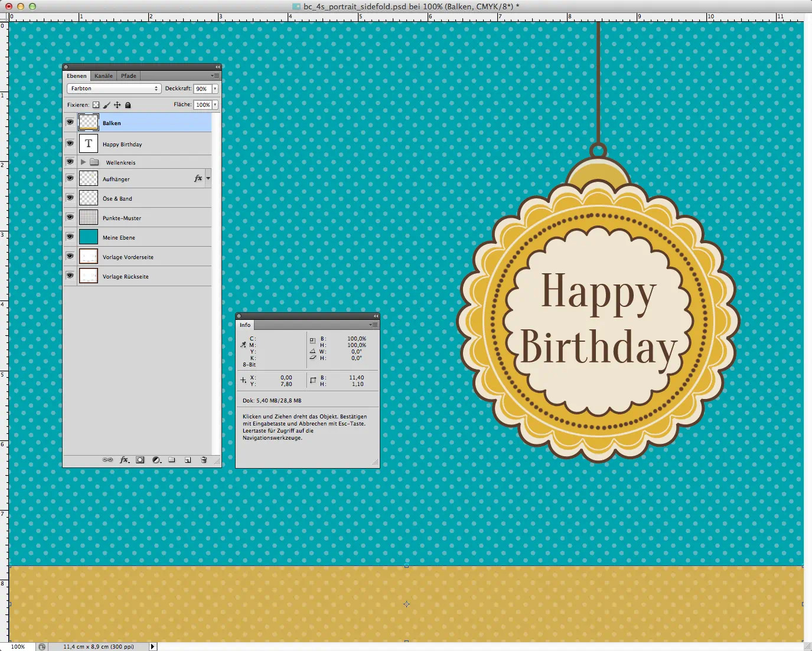This screenshot has width=812, height=651.
Task: Toggle visibility of Punkte-Muster layer
Action: click(70, 217)
